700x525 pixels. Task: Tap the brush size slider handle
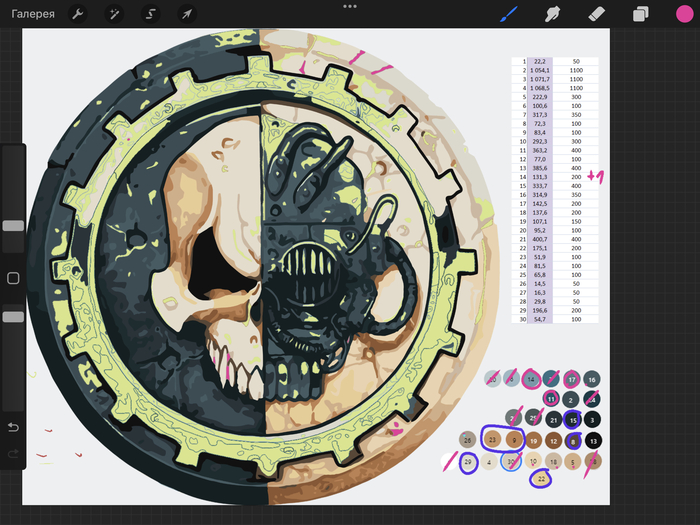[x=13, y=226]
